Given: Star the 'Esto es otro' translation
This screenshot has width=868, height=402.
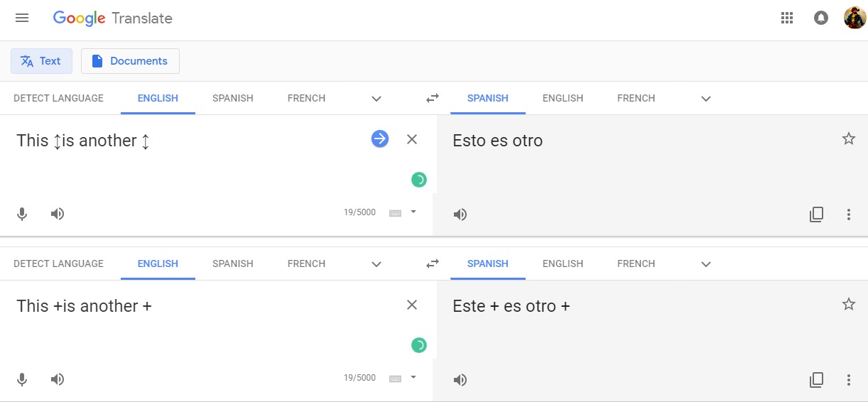Looking at the screenshot, I should pyautogui.click(x=849, y=139).
